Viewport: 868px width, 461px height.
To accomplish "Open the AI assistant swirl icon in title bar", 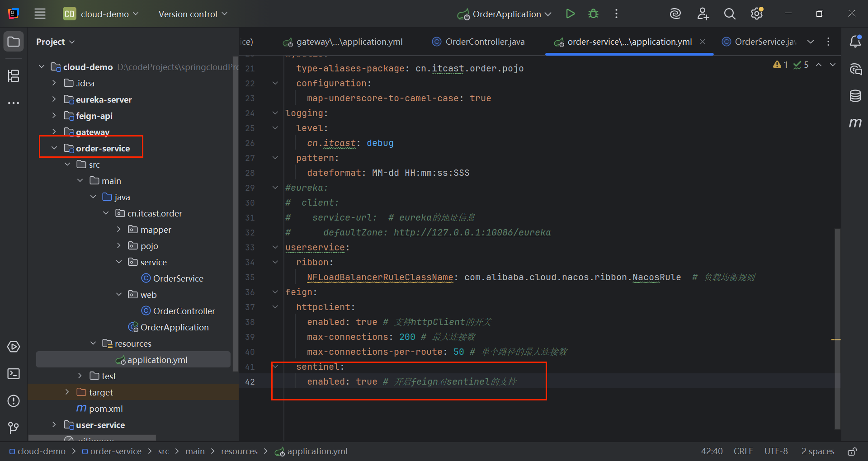I will (x=675, y=14).
